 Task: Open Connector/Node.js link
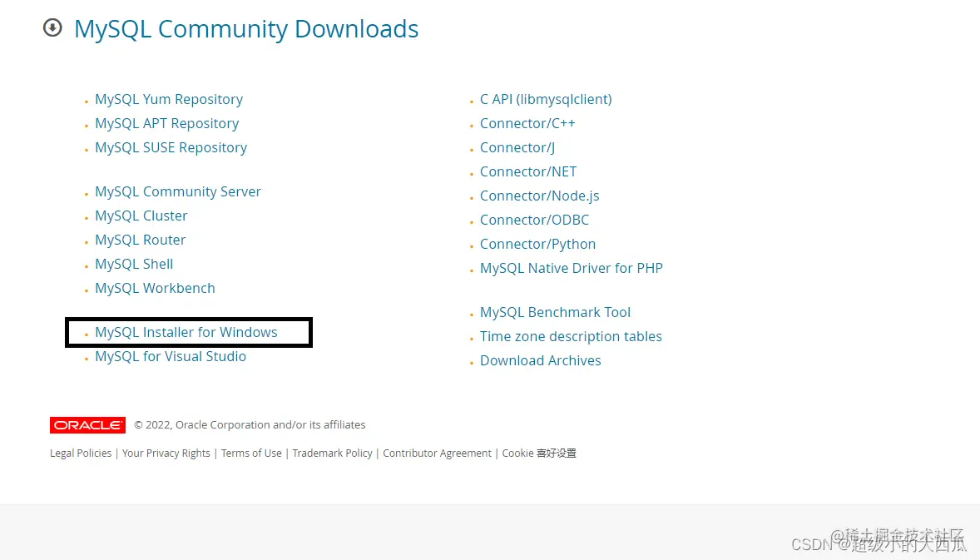pos(539,196)
